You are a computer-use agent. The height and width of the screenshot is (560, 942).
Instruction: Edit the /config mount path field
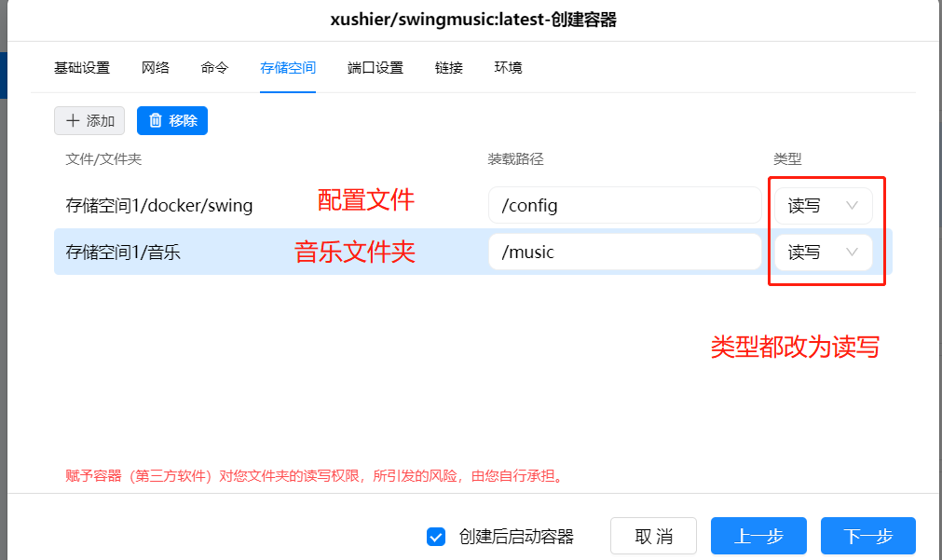[625, 206]
